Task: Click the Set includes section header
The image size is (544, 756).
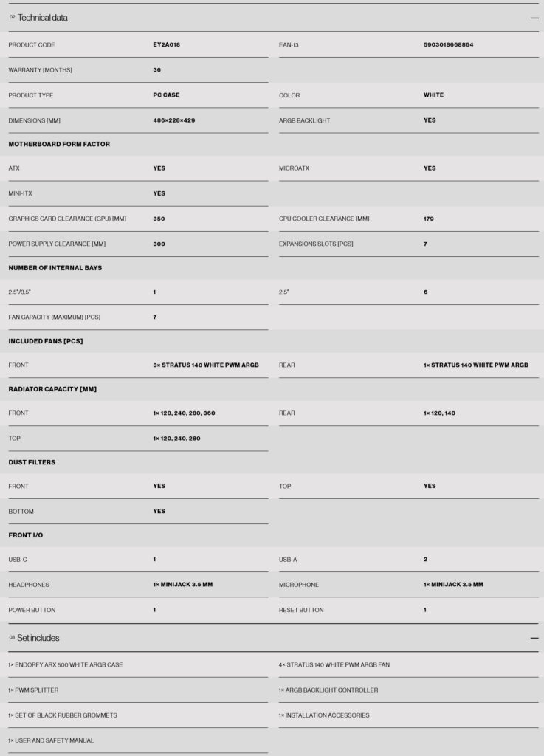Action: coord(37,637)
